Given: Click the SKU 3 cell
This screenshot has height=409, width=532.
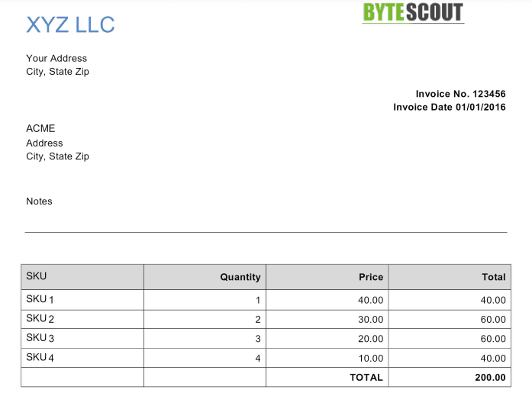Looking at the screenshot, I should [x=40, y=338].
